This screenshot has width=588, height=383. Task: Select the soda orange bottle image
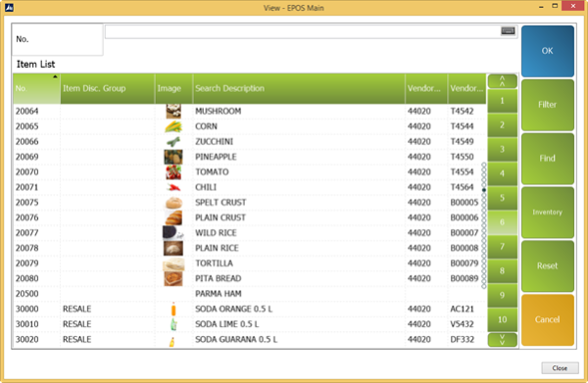pyautogui.click(x=173, y=310)
